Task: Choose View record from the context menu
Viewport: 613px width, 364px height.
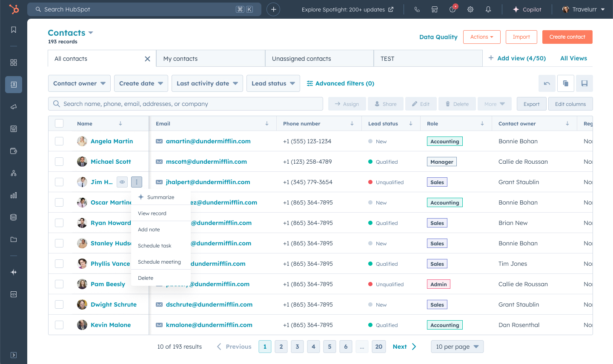Action: coord(160,213)
